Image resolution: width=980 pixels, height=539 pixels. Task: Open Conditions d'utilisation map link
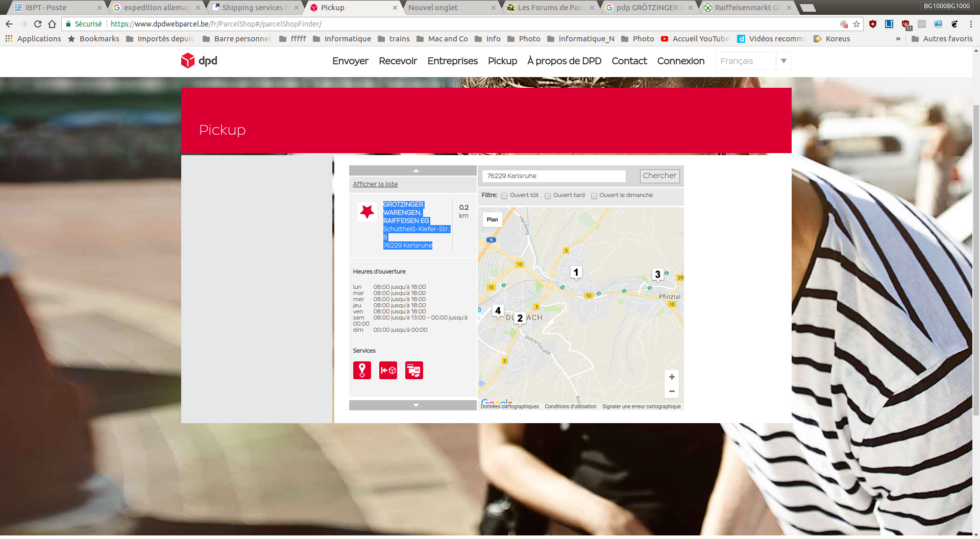pyautogui.click(x=571, y=407)
